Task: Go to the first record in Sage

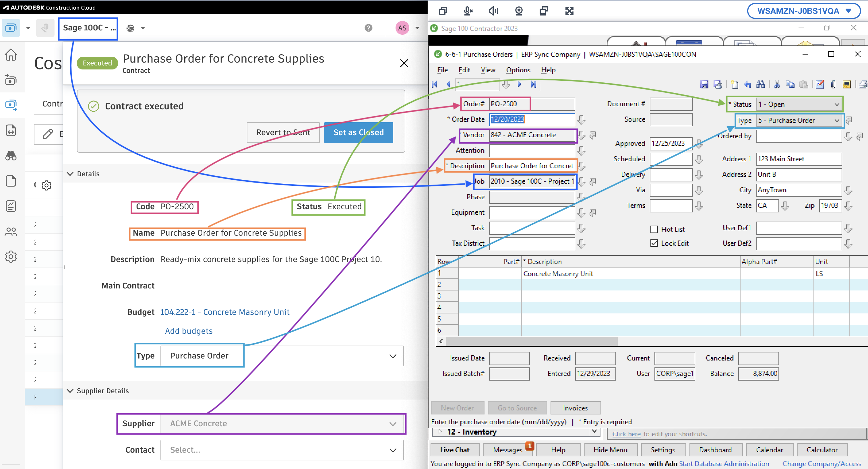Action: (435, 84)
